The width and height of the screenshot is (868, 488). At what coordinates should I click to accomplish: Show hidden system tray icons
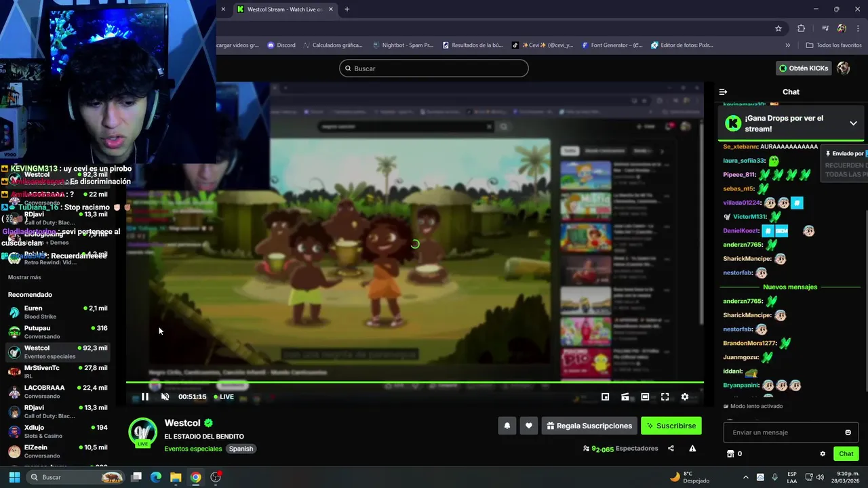click(x=746, y=477)
